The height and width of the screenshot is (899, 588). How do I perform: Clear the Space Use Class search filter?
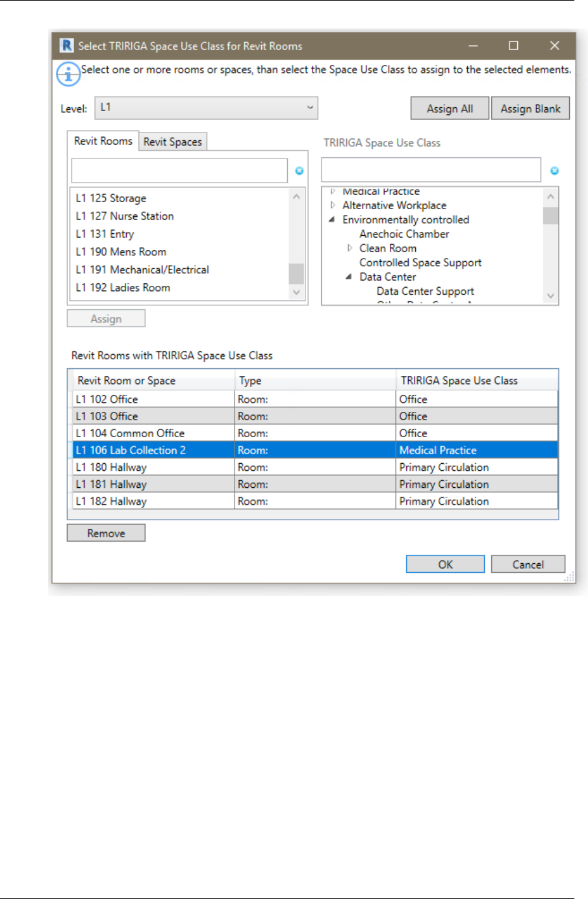tap(554, 171)
